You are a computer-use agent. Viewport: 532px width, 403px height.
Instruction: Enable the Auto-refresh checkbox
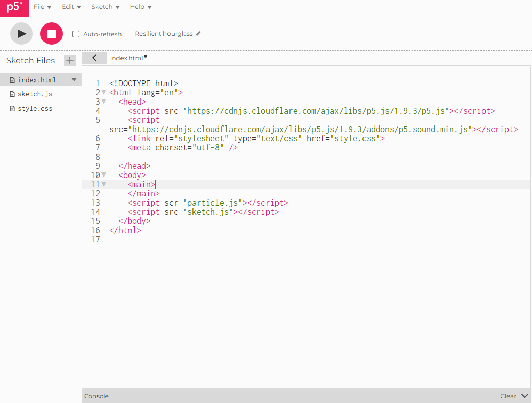76,34
